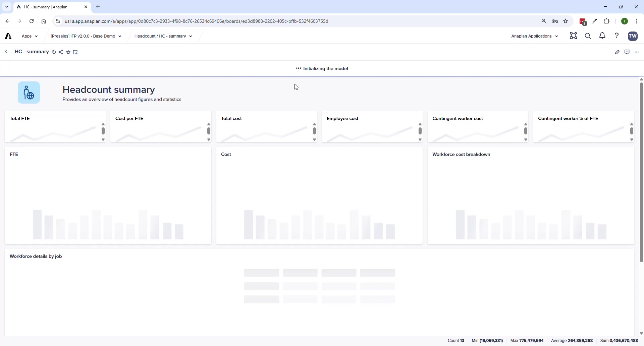Open the notifications bell
Screen dimensions: 644x346
tap(602, 36)
